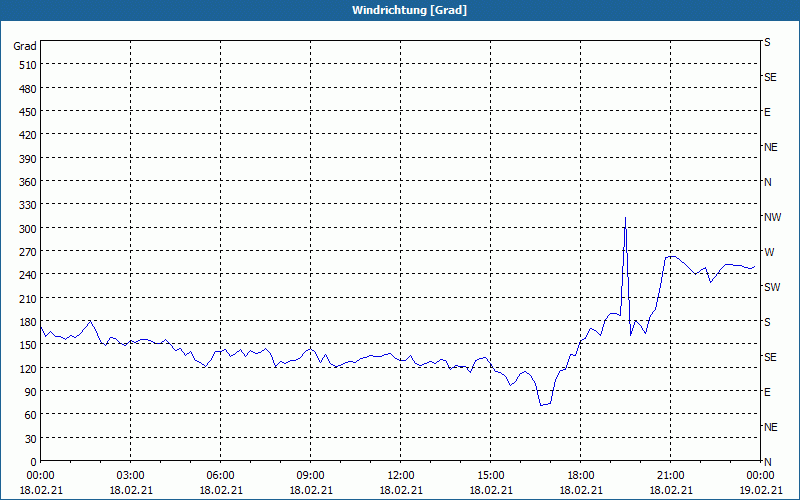
Task: Select the 210 y-axis label
Action: 28,298
